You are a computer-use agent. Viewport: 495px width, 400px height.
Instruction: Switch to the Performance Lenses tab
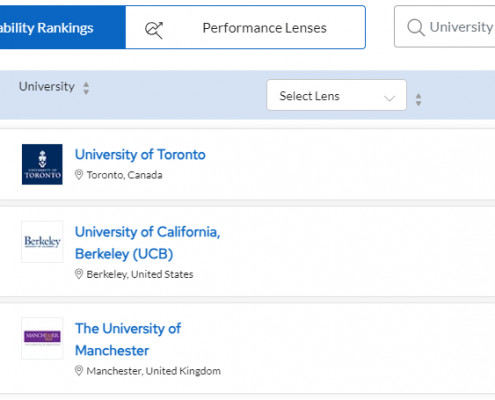click(246, 27)
